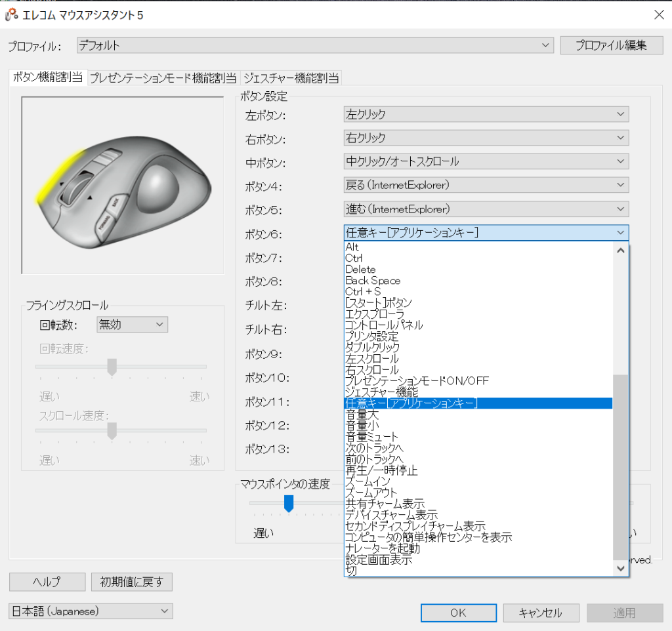Image resolution: width=672 pixels, height=631 pixels.
Task: Adjust the マウスポインタの速度 slider handle
Action: (x=289, y=502)
